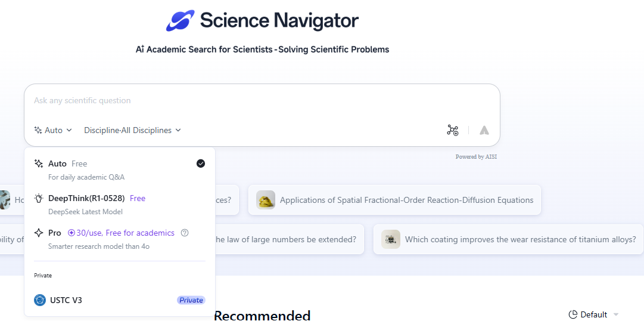Viewport: 644px width, 321px height.
Task: Click the help icon beside Pro pricing
Action: [185, 233]
